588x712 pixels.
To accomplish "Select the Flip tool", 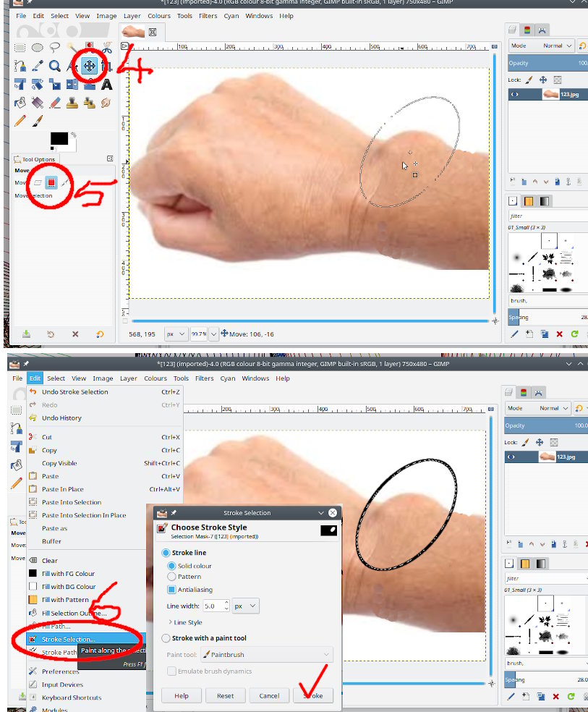I will pos(72,85).
